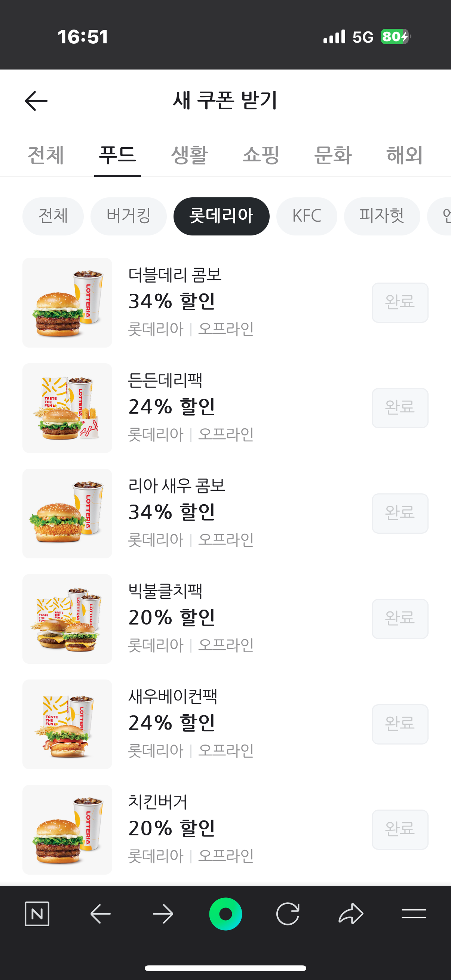Select the KFC filter chip
This screenshot has height=980, width=451.
[x=307, y=216]
